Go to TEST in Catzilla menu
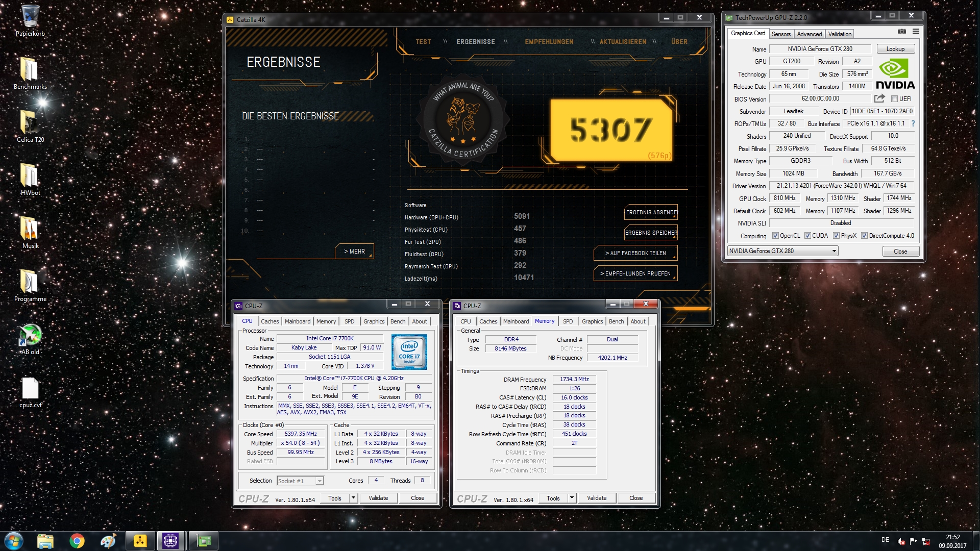Screen dimensions: 980x551 (x=423, y=42)
